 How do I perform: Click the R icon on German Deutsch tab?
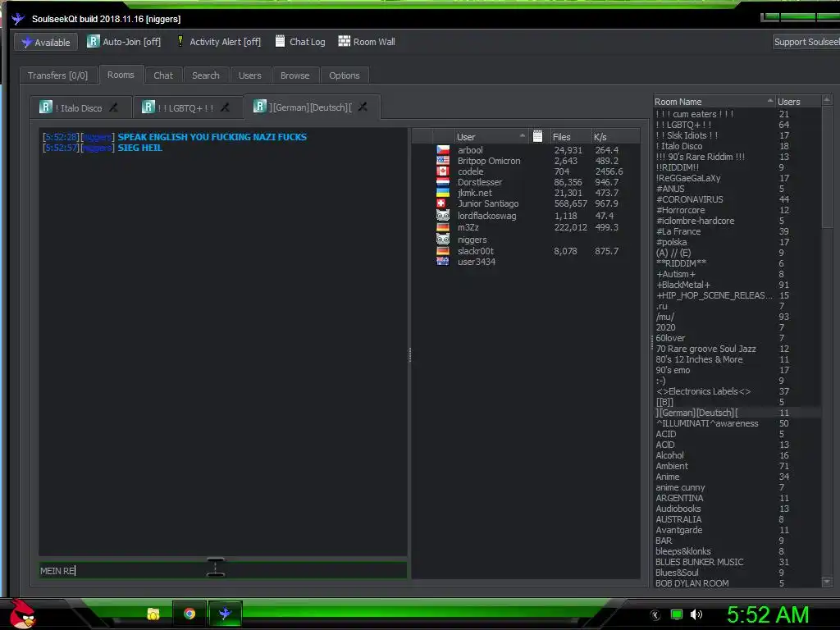tap(260, 107)
